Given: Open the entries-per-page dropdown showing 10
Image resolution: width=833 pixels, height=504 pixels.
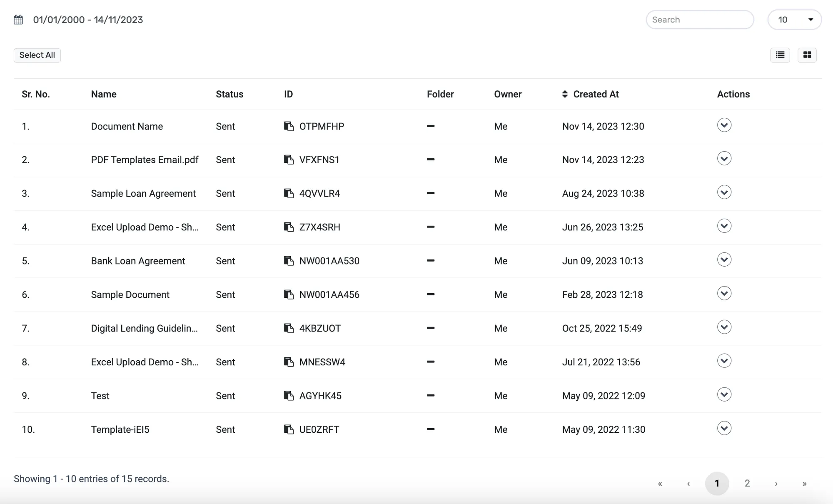Looking at the screenshot, I should pos(794,19).
